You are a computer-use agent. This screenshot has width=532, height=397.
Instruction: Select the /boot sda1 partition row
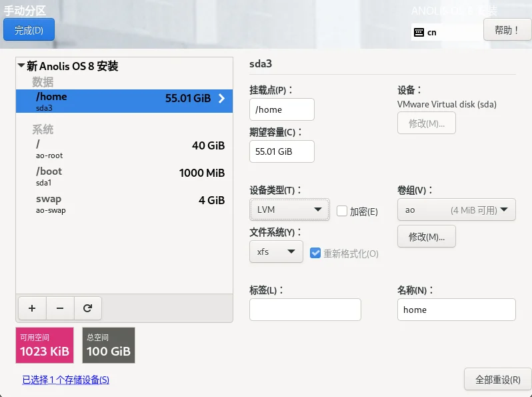pyautogui.click(x=124, y=176)
